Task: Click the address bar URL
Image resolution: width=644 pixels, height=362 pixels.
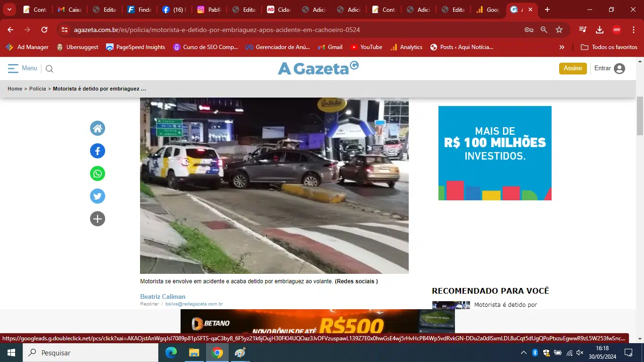Action: 217,30
